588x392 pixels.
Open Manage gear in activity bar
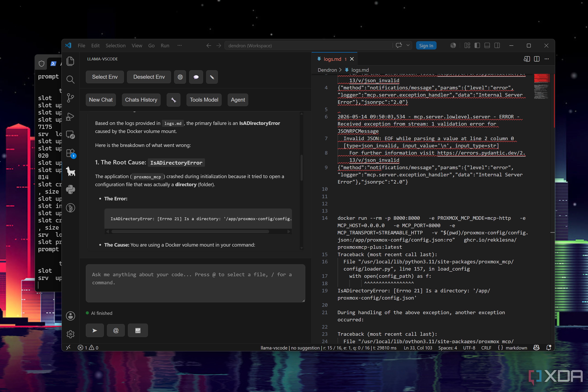pyautogui.click(x=71, y=334)
